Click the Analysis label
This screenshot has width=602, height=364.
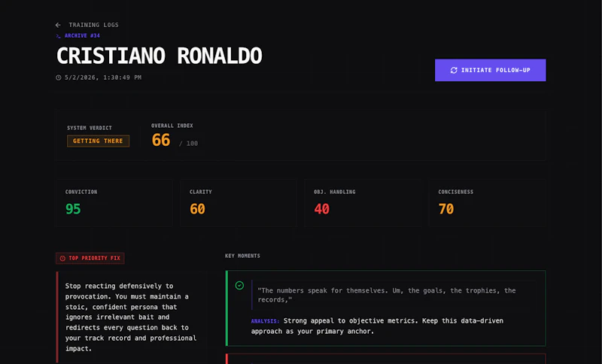coord(265,321)
